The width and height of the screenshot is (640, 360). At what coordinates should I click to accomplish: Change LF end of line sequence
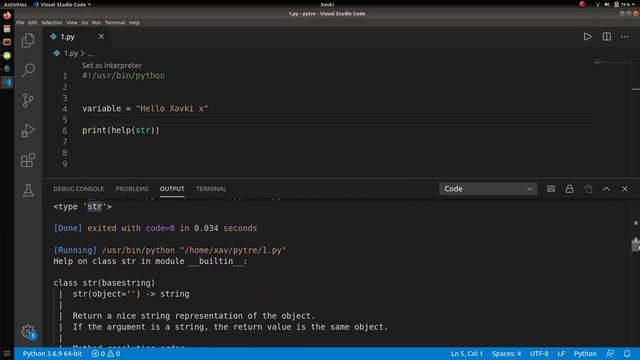(561, 353)
